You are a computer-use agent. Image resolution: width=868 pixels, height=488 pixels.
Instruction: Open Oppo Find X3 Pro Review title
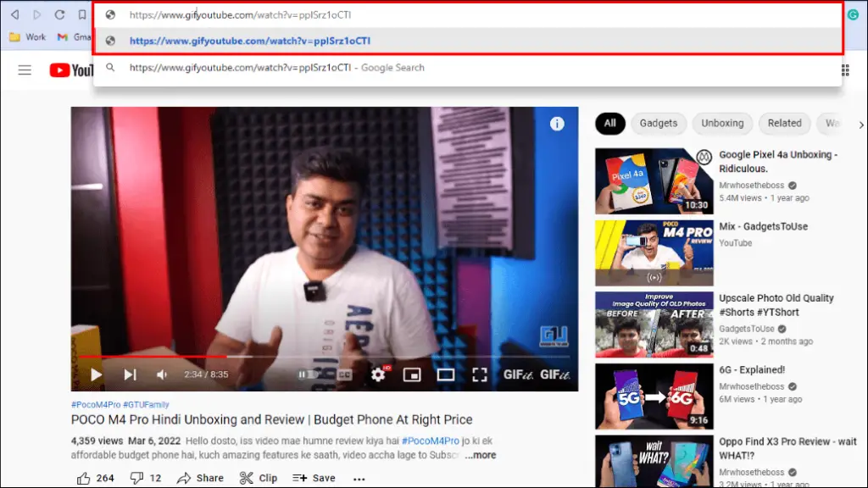(x=787, y=449)
